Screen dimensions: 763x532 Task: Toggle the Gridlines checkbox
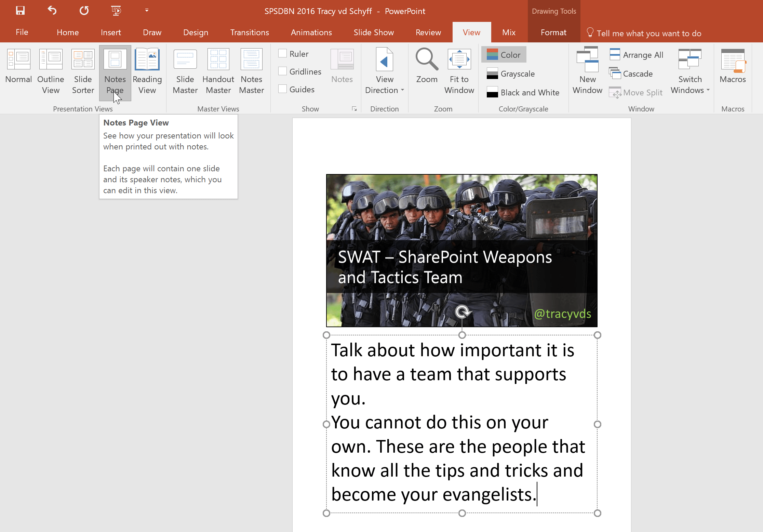(282, 71)
